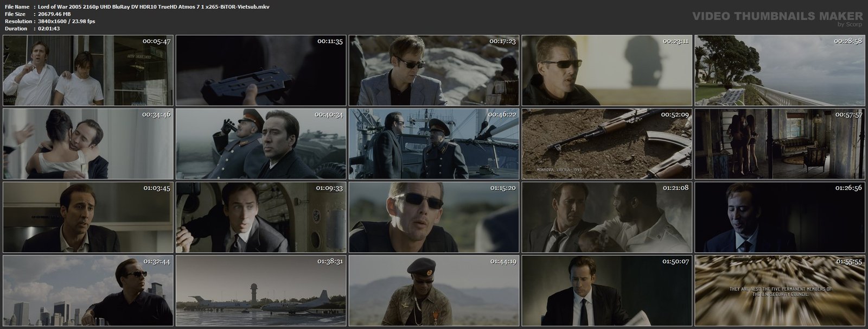Select the dark frame marked 01:26:56
The height and width of the screenshot is (329, 868).
tap(780, 217)
